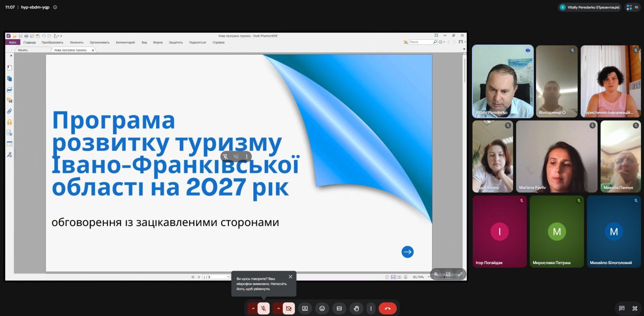Dismiss the microphone muted notification

pos(290,277)
